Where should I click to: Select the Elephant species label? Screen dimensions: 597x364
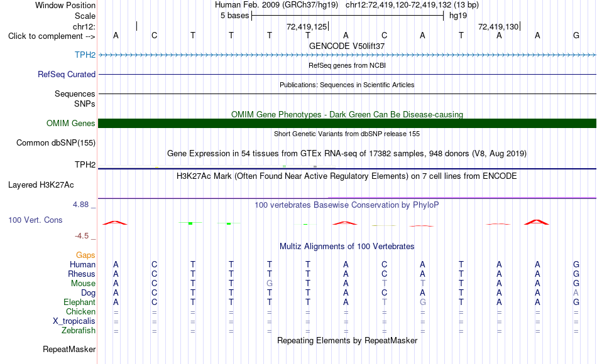[x=79, y=302]
